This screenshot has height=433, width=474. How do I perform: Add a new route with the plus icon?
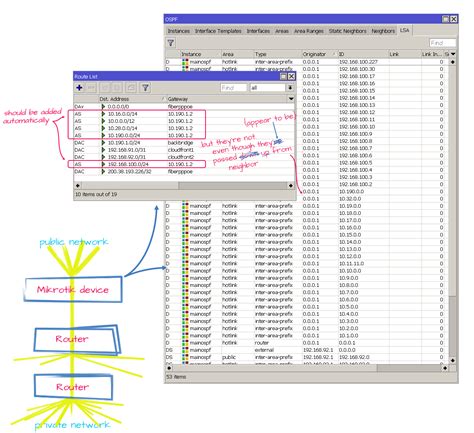tap(79, 88)
